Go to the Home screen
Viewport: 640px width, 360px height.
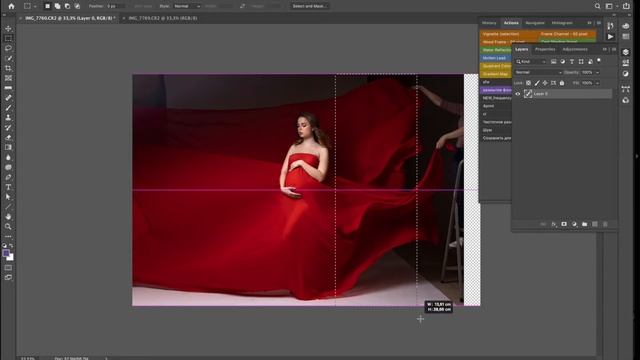coord(11,6)
